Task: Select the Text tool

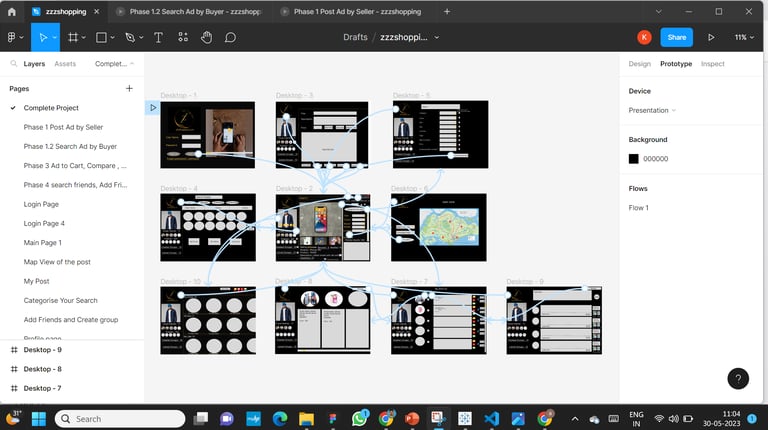Action: click(159, 37)
